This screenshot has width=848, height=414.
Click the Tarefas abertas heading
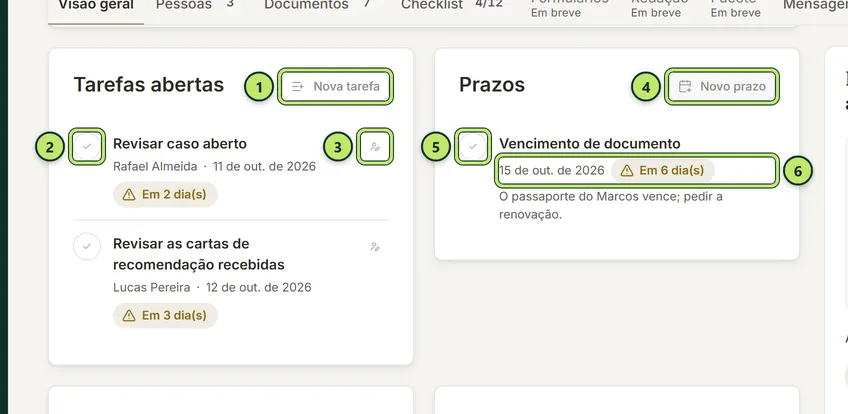(149, 85)
